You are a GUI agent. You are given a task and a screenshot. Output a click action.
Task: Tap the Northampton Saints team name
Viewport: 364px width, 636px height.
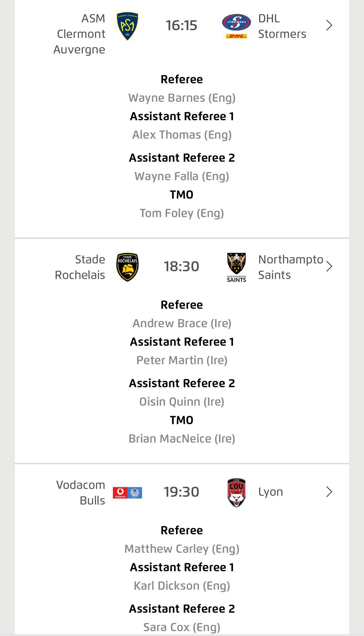290,267
